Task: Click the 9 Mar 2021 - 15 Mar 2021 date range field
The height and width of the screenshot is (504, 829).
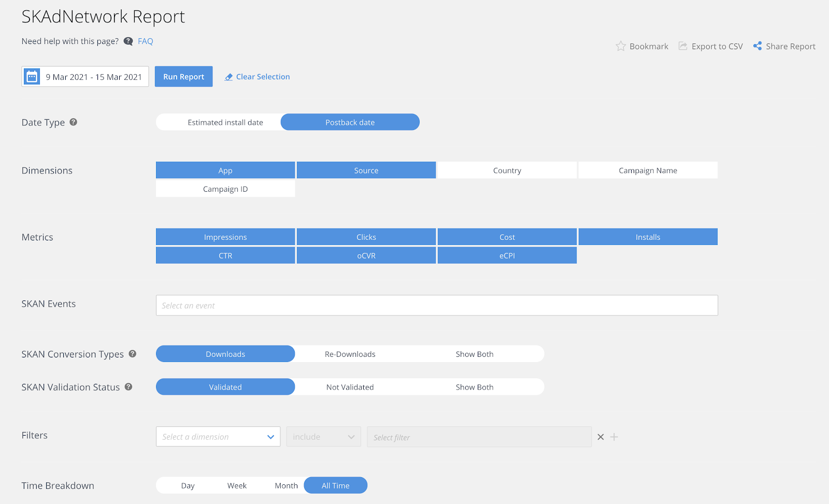Action: [x=85, y=77]
